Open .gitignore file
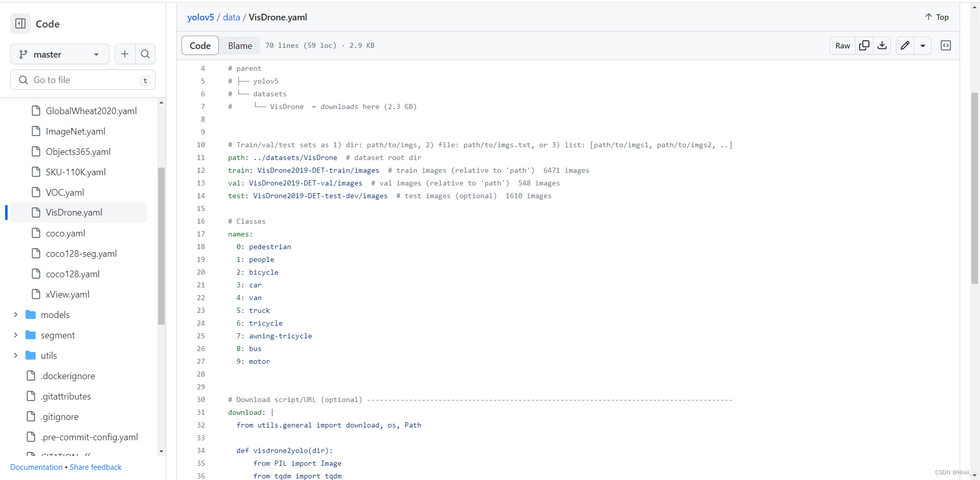The width and height of the screenshot is (980, 480). coord(60,416)
